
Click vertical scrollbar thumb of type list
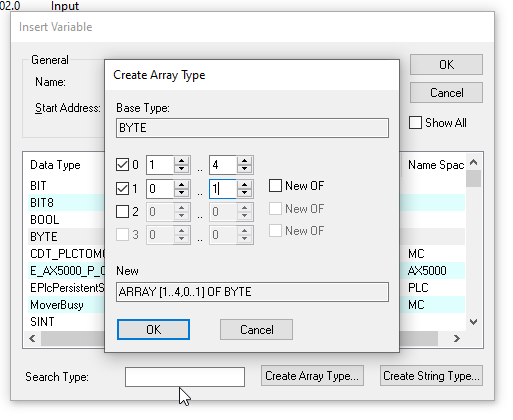coord(473,179)
